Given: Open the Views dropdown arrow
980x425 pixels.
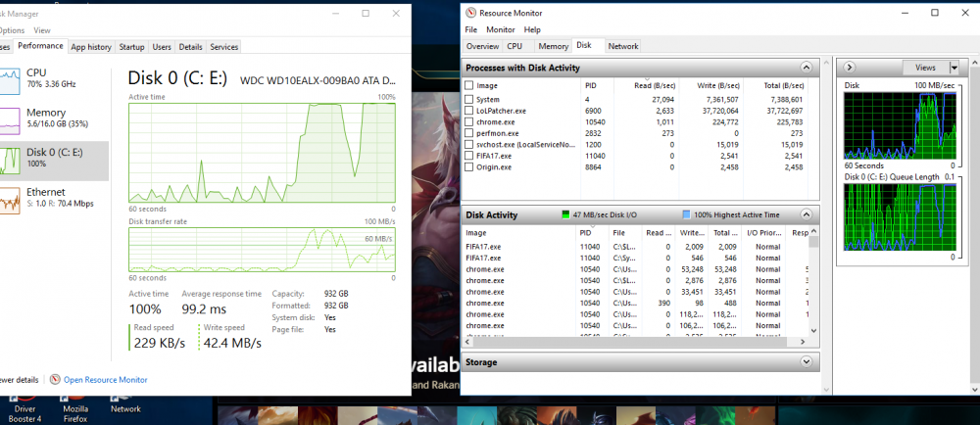Looking at the screenshot, I should (x=954, y=68).
